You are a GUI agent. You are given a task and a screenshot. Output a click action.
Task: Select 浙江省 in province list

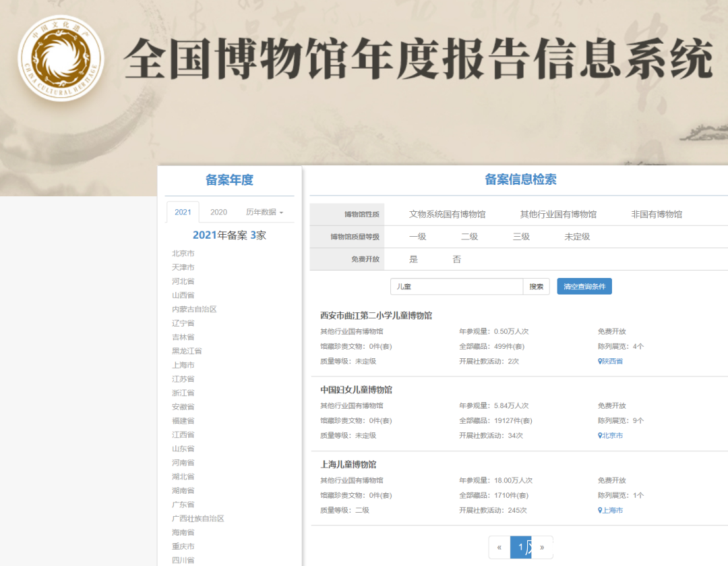click(183, 393)
